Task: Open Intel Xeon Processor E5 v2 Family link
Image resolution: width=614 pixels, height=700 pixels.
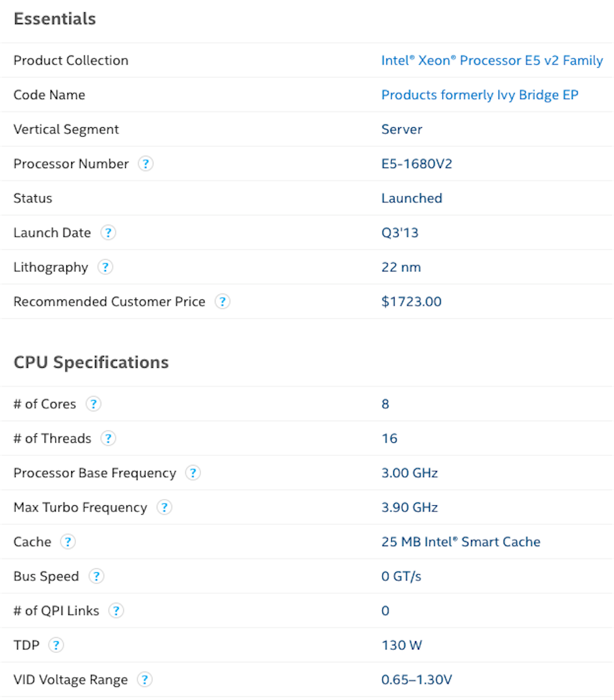Action: [x=492, y=60]
